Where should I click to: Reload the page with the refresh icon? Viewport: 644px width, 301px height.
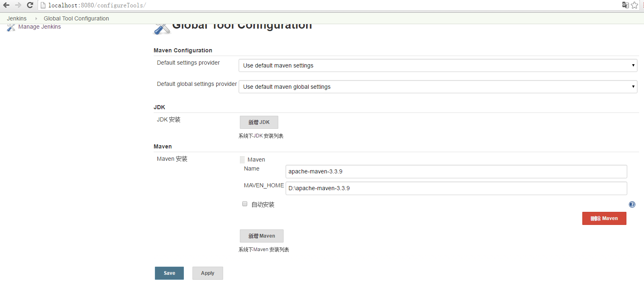point(30,5)
